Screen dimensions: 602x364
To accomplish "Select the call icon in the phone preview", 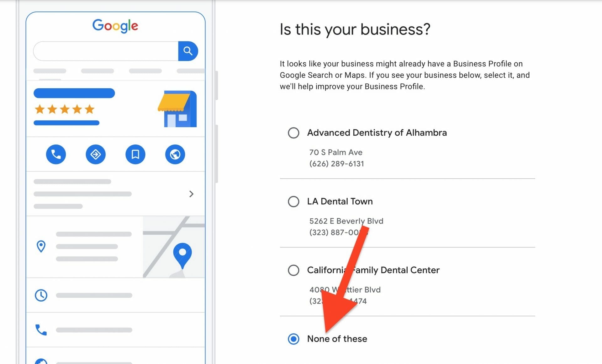I will 56,154.
